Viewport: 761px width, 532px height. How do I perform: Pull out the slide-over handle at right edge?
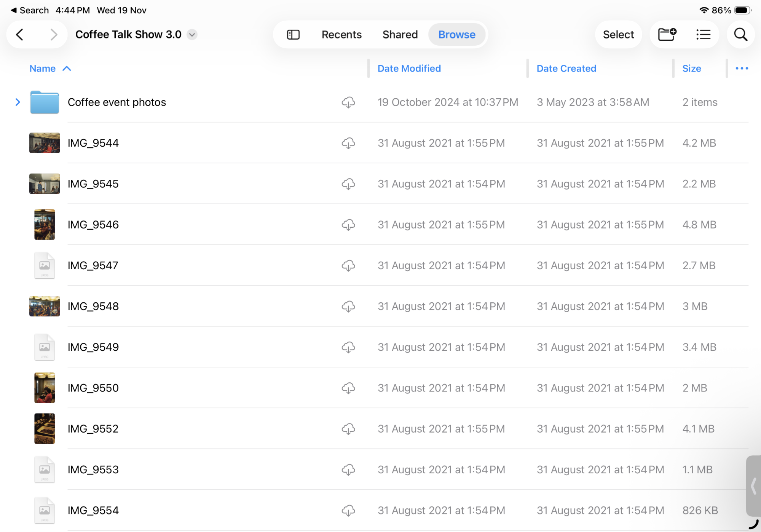click(753, 486)
